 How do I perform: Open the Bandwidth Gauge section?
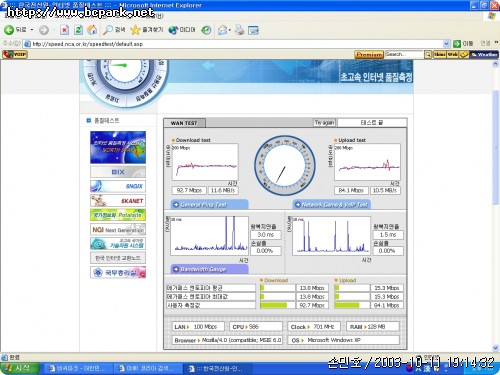coord(210,269)
